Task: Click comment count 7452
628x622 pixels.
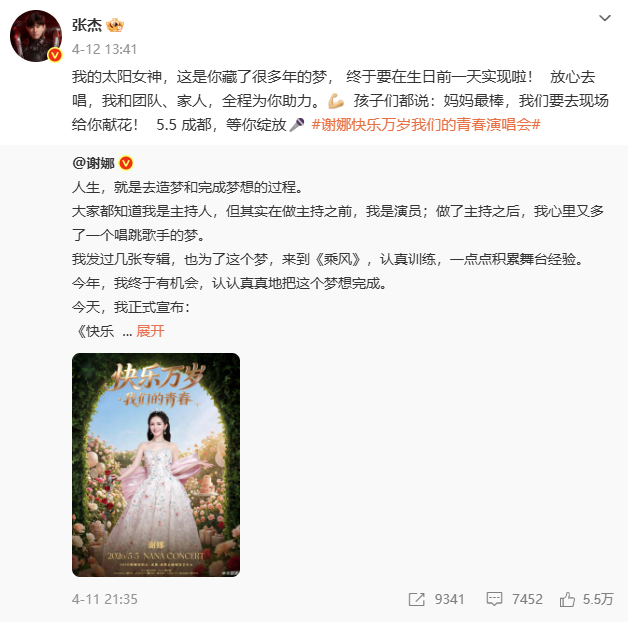Action: tap(527, 599)
